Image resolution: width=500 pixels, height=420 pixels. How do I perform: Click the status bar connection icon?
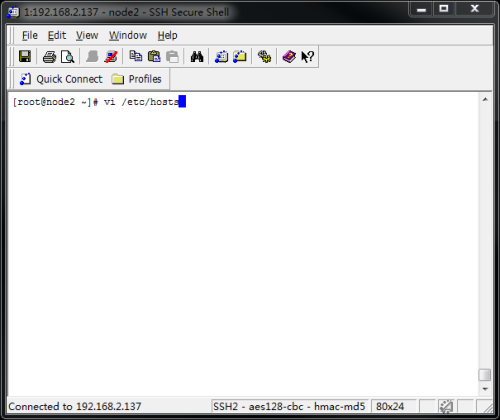click(x=446, y=406)
